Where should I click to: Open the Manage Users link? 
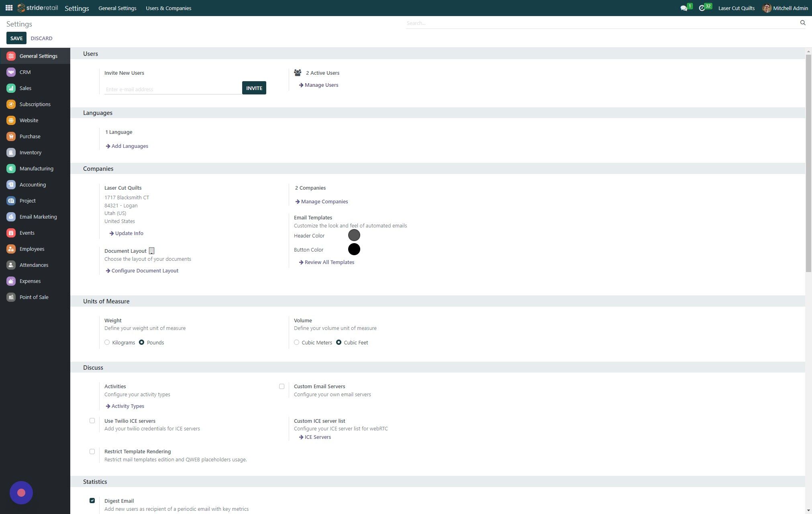pyautogui.click(x=318, y=85)
